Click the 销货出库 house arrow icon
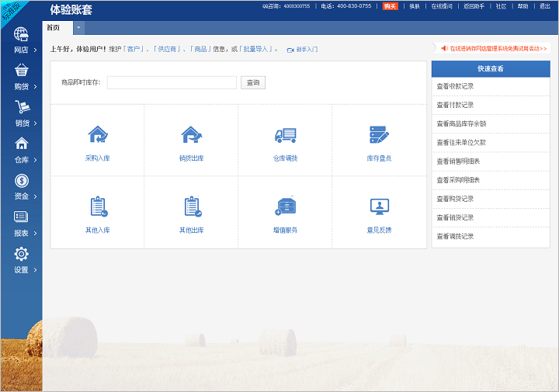The height and width of the screenshot is (392, 559). (192, 135)
